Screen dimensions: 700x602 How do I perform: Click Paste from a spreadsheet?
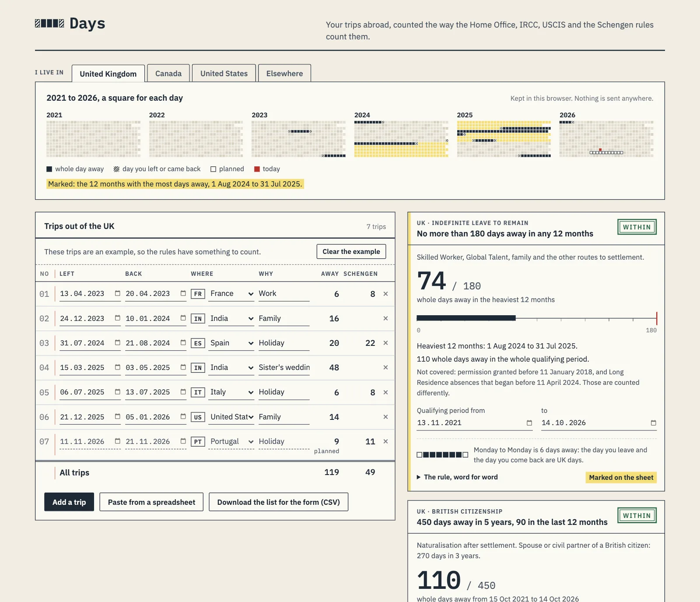coord(151,502)
